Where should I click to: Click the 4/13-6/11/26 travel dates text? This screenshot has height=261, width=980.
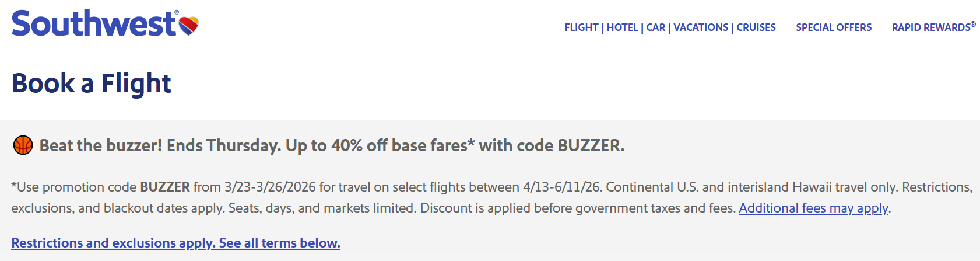click(x=561, y=187)
